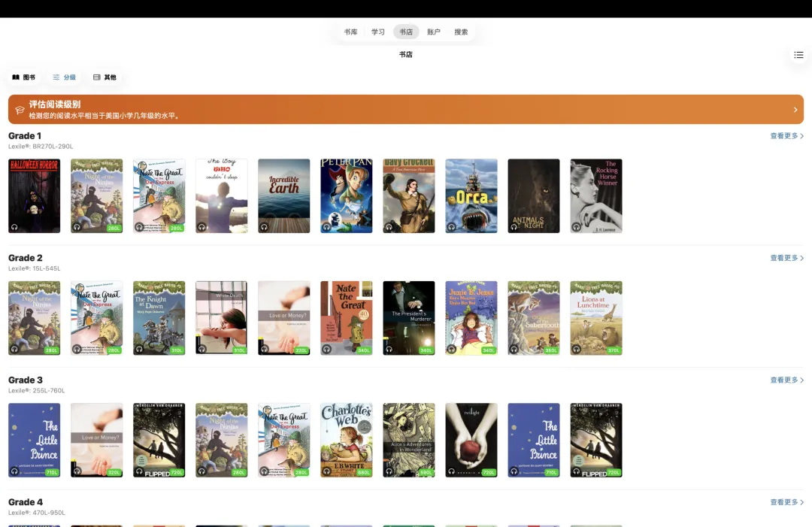
Task: Open the Incredible Earth book
Action: tap(283, 195)
